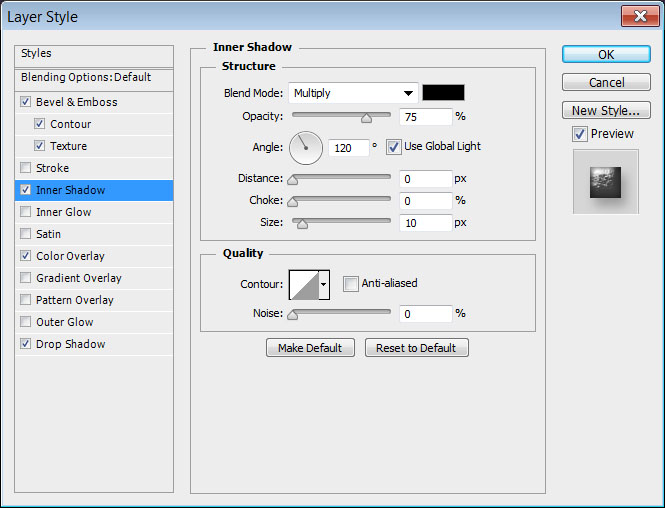665x508 pixels.
Task: Open the contour curve thumbnail editor
Action: tap(303, 285)
